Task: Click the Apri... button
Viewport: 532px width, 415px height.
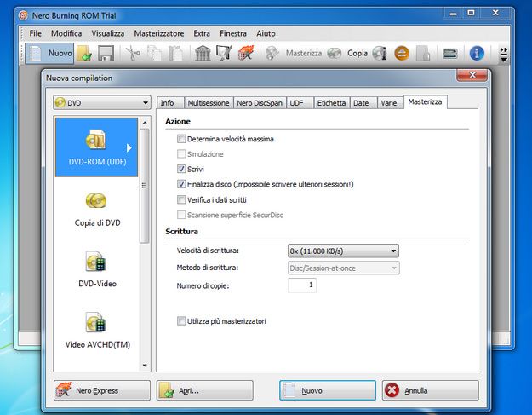Action: tap(205, 390)
